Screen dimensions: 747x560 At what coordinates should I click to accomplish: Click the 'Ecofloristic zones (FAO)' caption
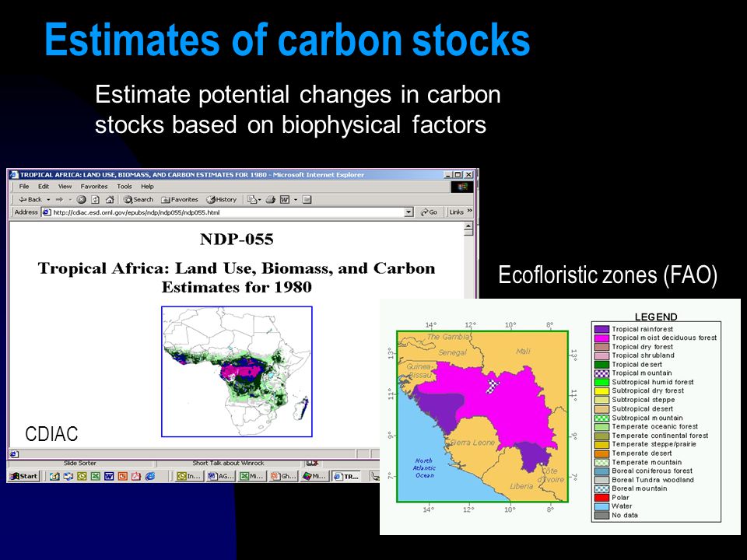click(x=608, y=275)
